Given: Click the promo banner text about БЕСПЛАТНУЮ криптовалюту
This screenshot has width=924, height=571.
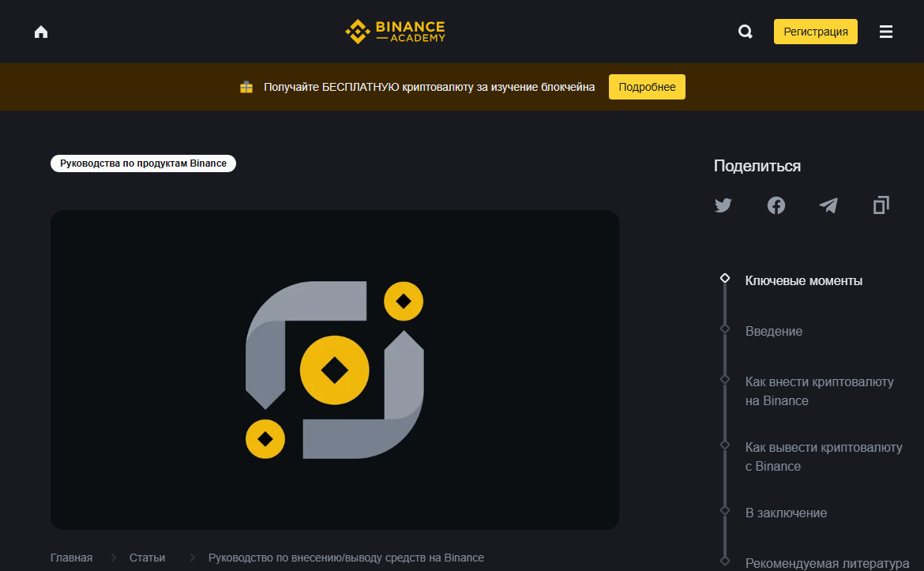Looking at the screenshot, I should click(429, 87).
